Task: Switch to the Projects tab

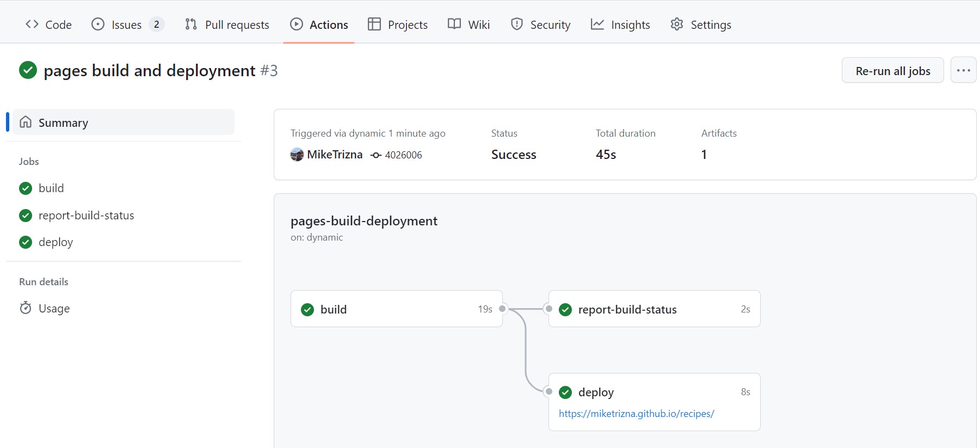Action: 398,24
